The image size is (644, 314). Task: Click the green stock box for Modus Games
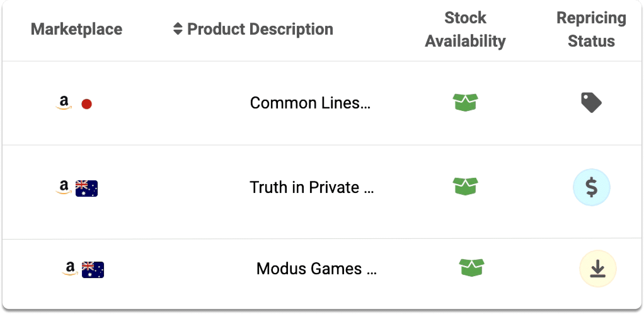(x=472, y=268)
